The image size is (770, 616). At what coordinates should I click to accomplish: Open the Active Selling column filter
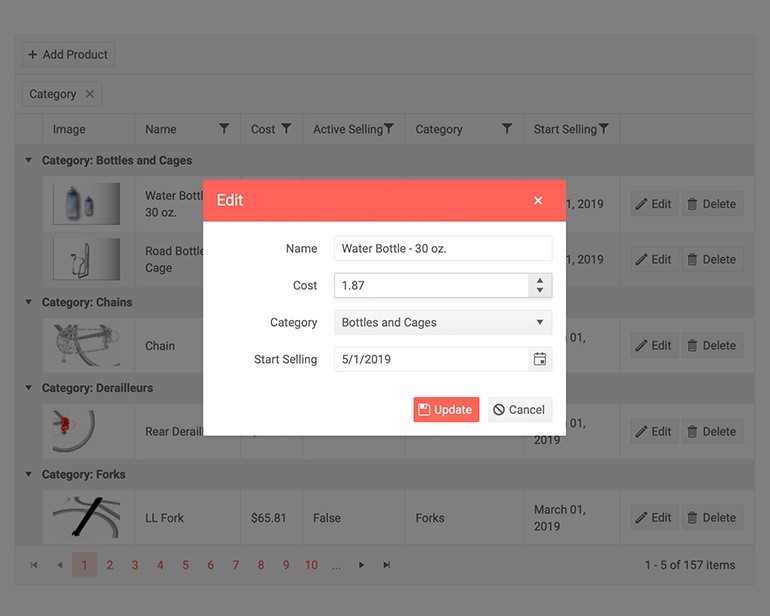pos(388,129)
